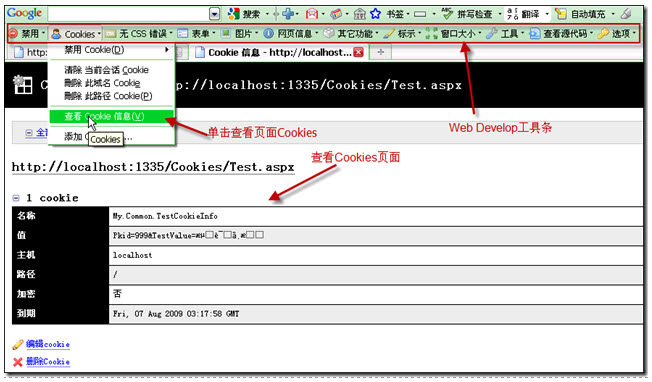This screenshot has height=382, width=652.
Task: Click the Google toolbar bookmark star icon
Action: (x=375, y=14)
